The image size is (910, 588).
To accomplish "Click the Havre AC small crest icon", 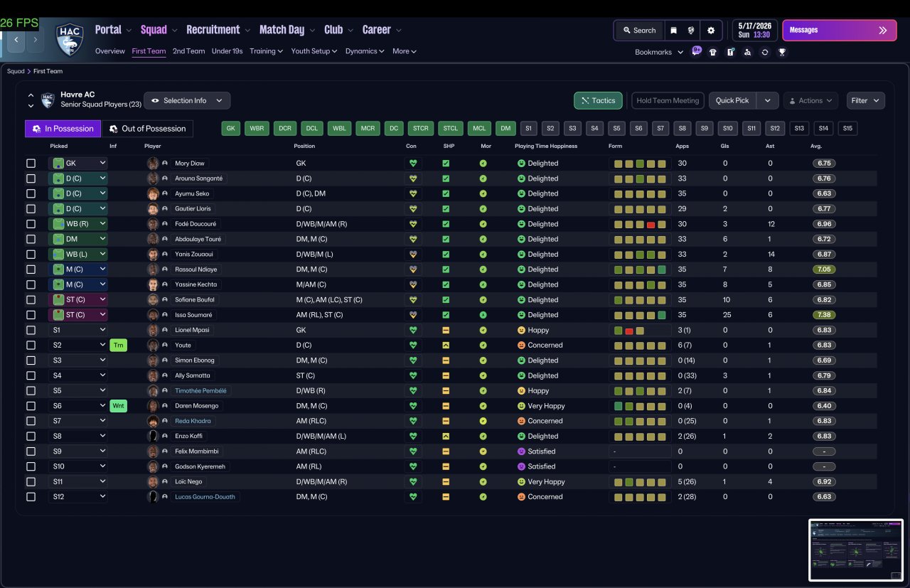I will [x=48, y=100].
